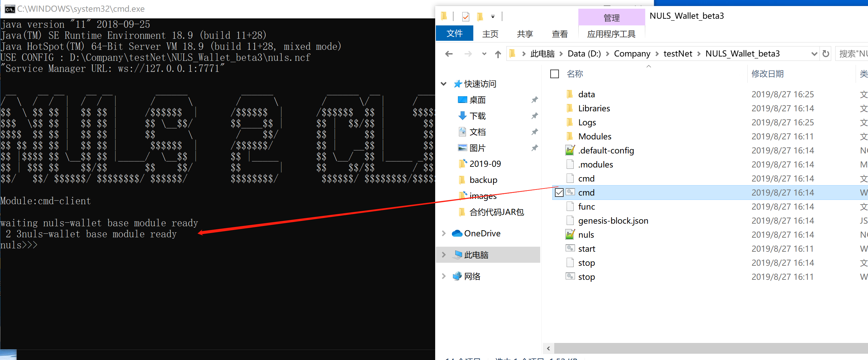Click the Back navigation arrow
The height and width of the screenshot is (360, 868).
[x=449, y=54]
